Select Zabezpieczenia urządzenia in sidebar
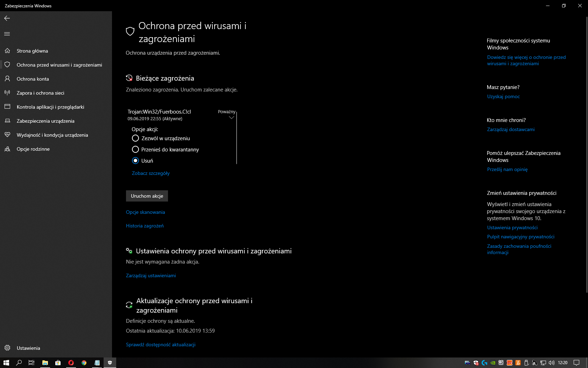This screenshot has height=368, width=588. (x=56, y=121)
